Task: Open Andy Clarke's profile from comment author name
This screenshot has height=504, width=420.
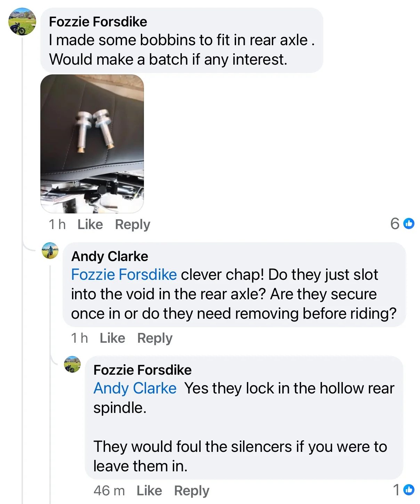Action: point(110,257)
